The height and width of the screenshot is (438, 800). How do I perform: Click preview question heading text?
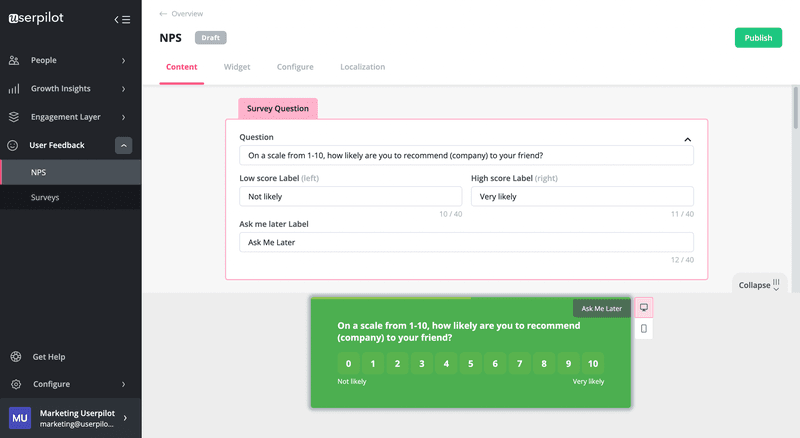(x=459, y=331)
